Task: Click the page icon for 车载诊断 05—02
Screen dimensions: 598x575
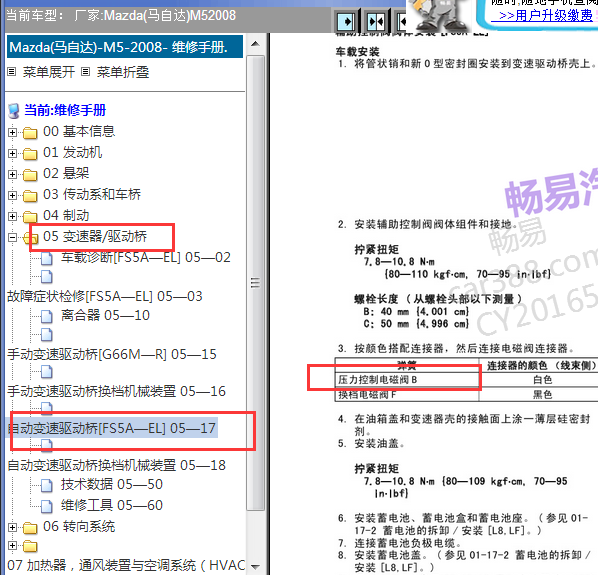Action: 47,259
